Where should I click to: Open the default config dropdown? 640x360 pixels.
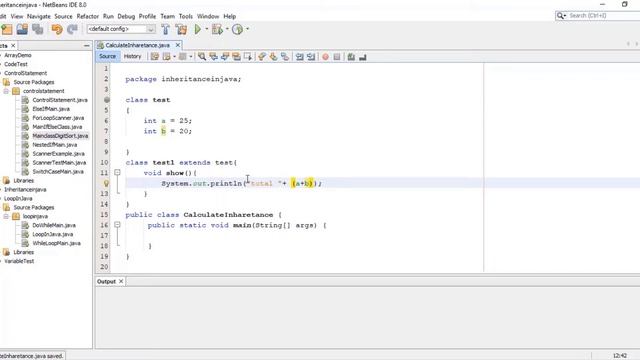[x=150, y=29]
